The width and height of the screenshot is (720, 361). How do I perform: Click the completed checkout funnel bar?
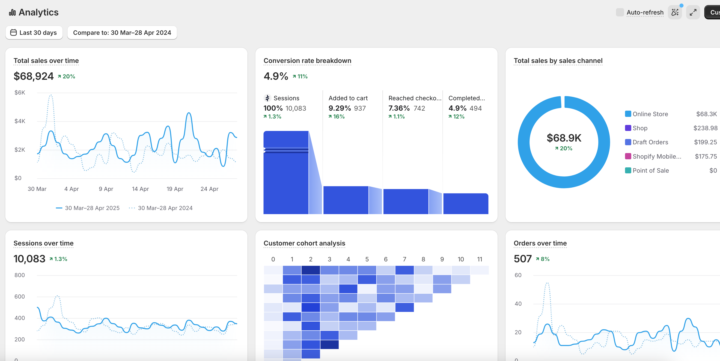[x=466, y=203]
